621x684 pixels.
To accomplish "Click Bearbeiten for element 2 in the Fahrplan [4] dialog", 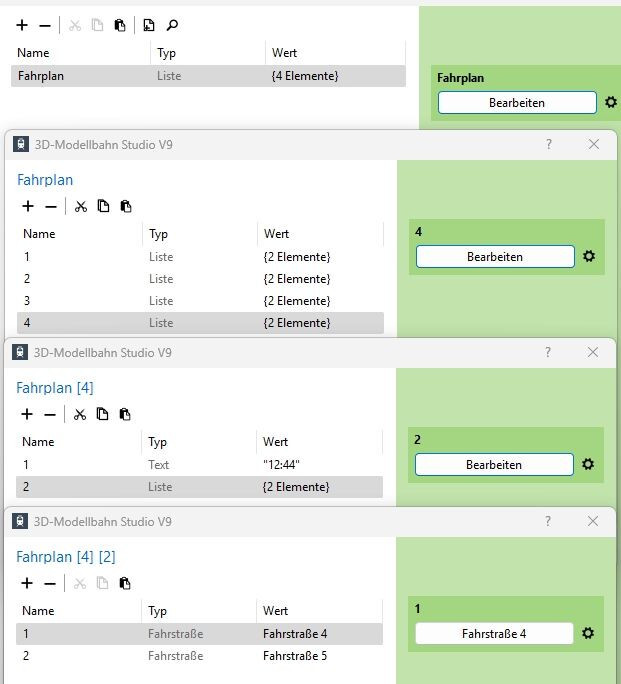I will 494,465.
